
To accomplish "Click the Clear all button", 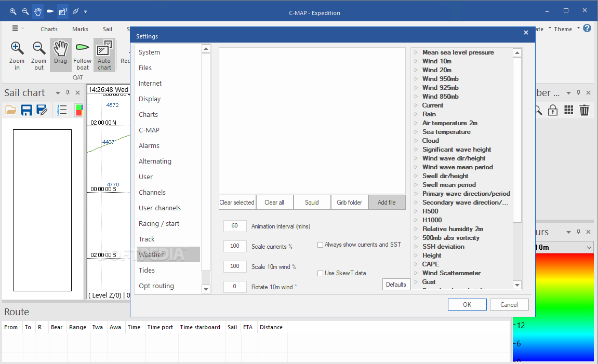I will coord(274,203).
